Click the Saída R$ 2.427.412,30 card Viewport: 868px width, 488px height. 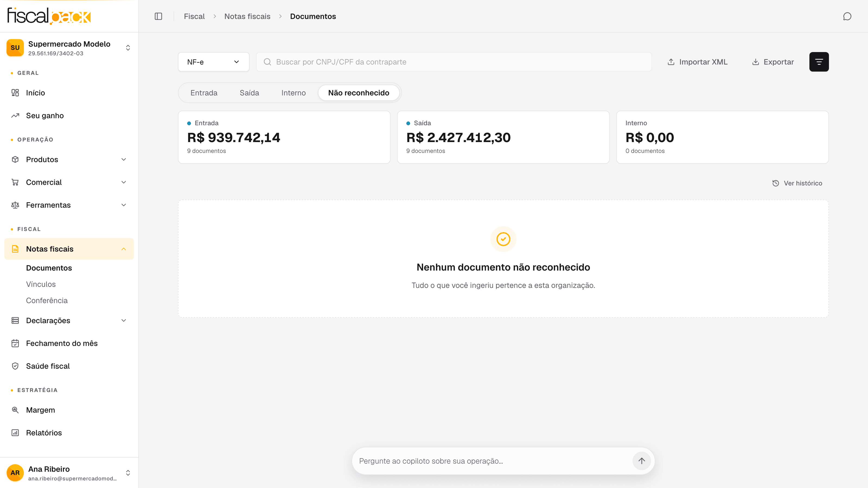pos(503,137)
